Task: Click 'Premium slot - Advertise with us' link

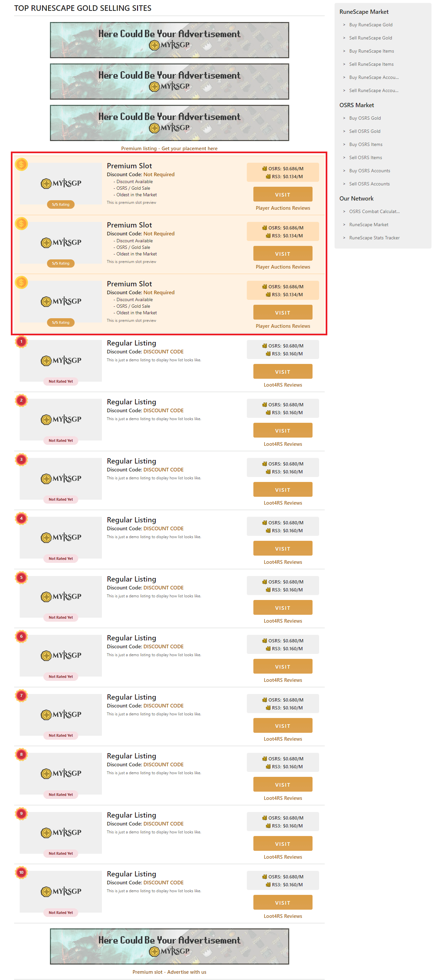Action: (x=169, y=972)
